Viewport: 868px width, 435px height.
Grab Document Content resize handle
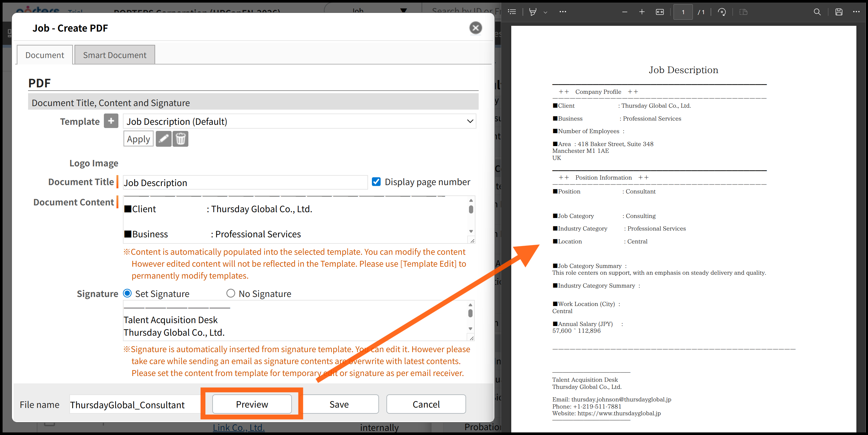[x=472, y=241]
